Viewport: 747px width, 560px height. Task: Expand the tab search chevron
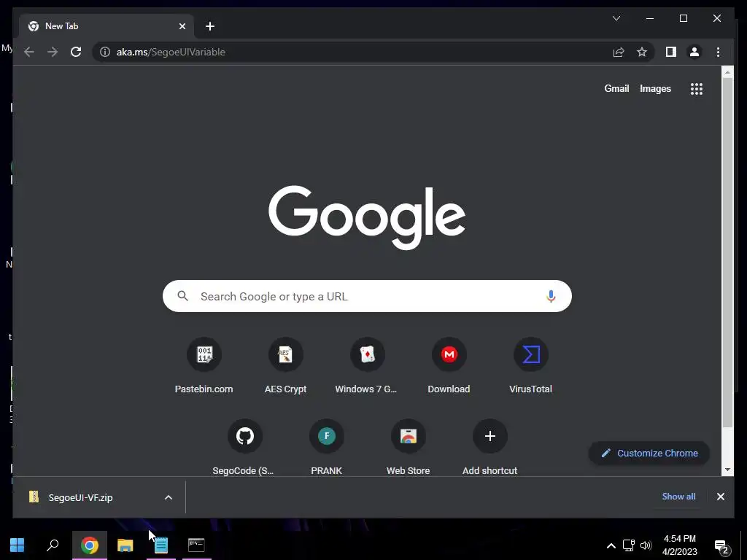[x=616, y=18]
